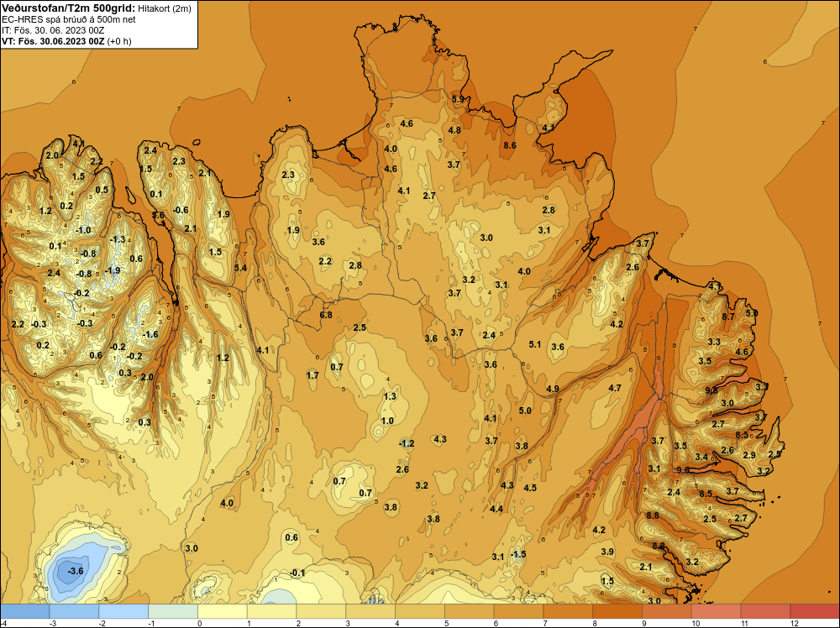
Task: Click the legend tick label "-4"
Action: [x=3, y=623]
